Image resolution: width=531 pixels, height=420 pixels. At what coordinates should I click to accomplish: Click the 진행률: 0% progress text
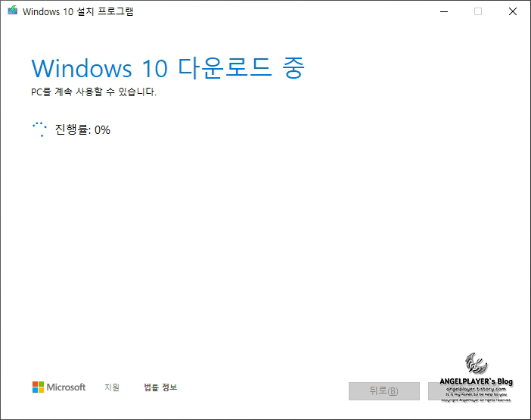pyautogui.click(x=82, y=129)
